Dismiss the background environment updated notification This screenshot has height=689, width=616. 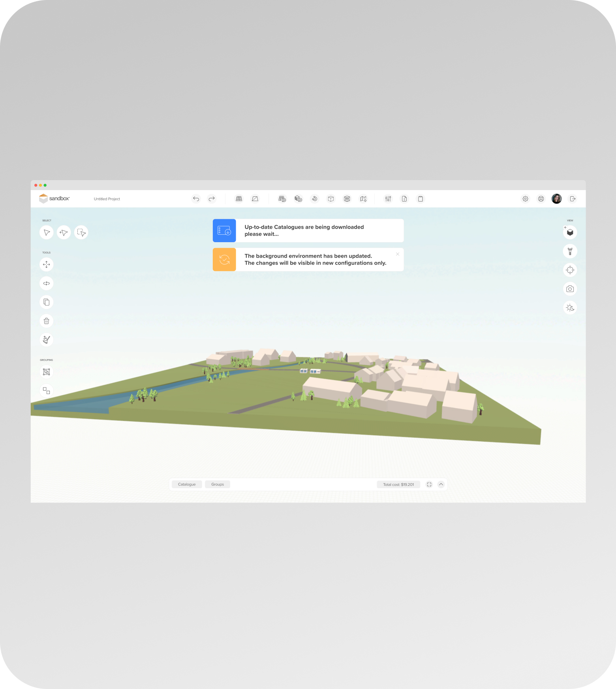398,254
